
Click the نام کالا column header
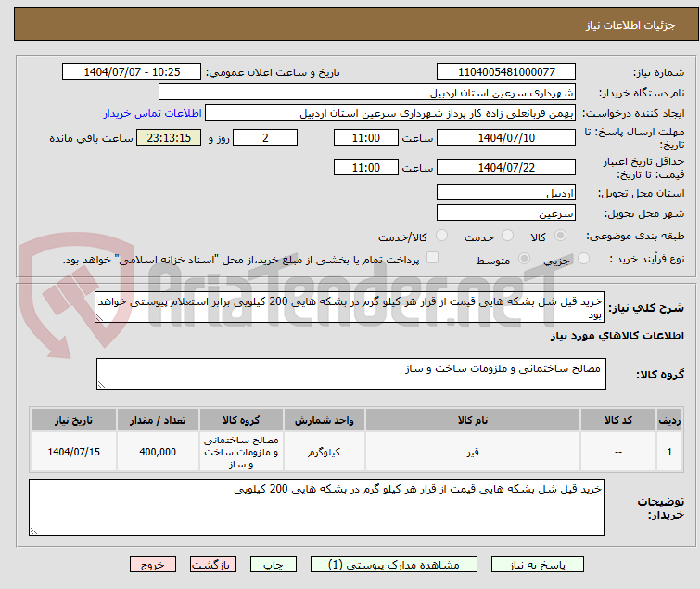(473, 420)
